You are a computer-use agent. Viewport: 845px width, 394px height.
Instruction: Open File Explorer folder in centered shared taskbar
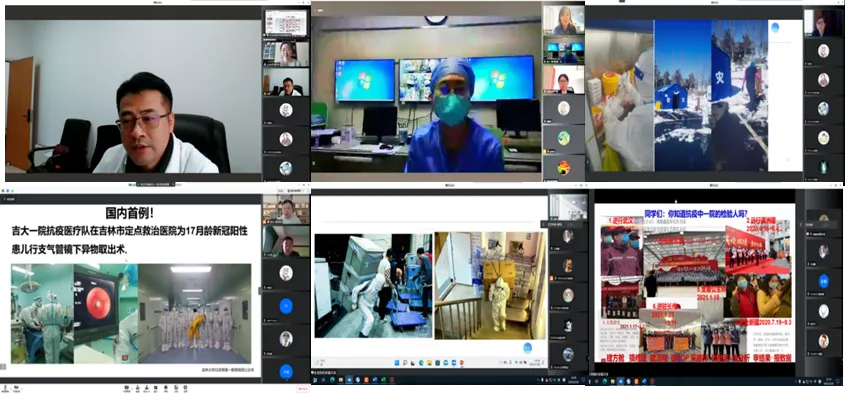[430, 363]
